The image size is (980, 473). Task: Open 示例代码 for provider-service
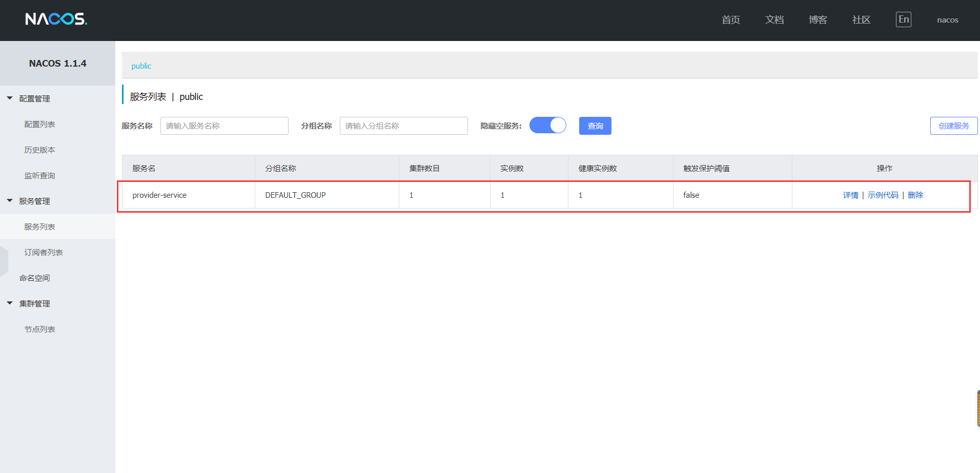(x=883, y=195)
